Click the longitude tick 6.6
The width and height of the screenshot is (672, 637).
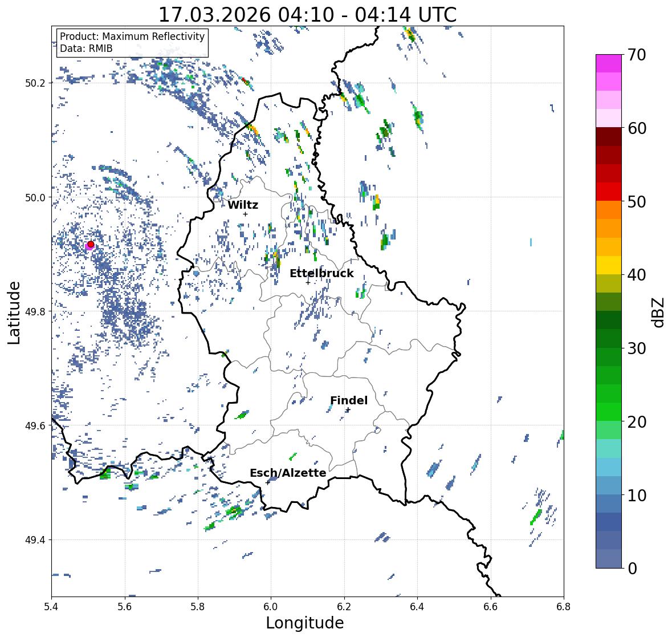491,607
